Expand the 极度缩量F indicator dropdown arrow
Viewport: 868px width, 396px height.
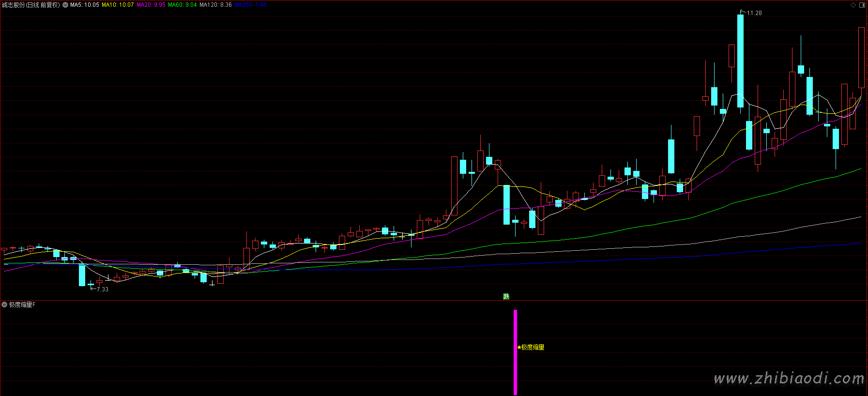4,305
